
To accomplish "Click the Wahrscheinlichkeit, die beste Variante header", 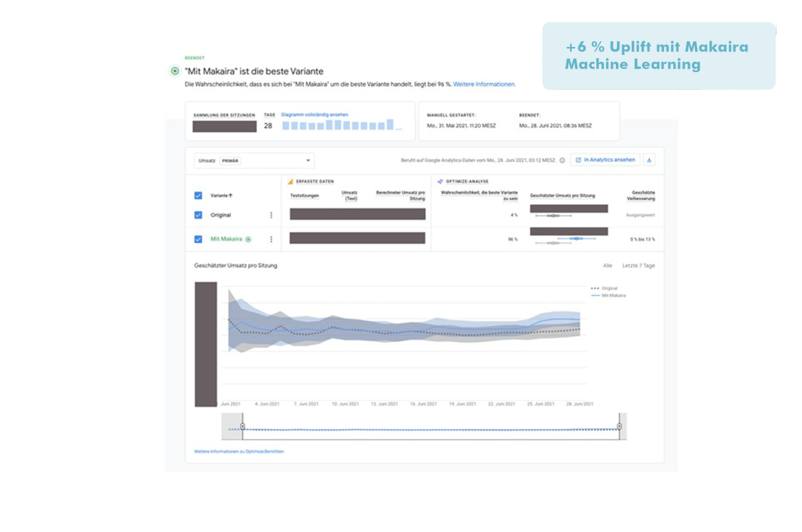I will 479,195.
